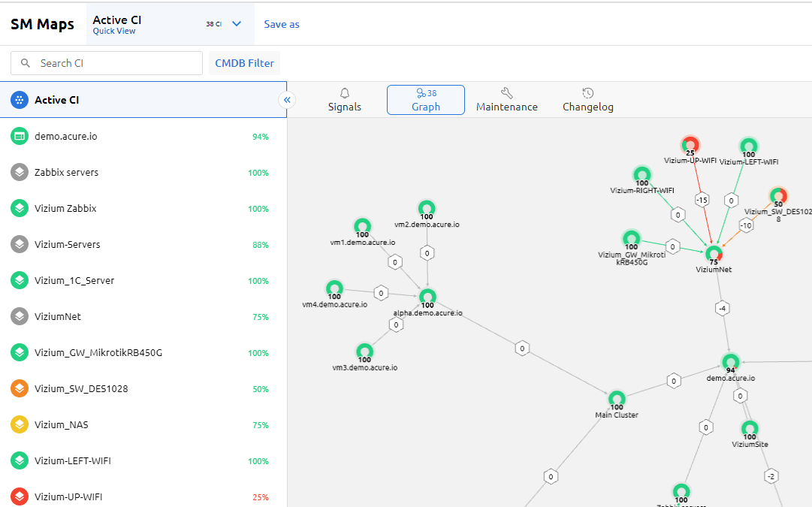Open the CMDB Filter button
This screenshot has height=507, width=812.
[x=244, y=63]
